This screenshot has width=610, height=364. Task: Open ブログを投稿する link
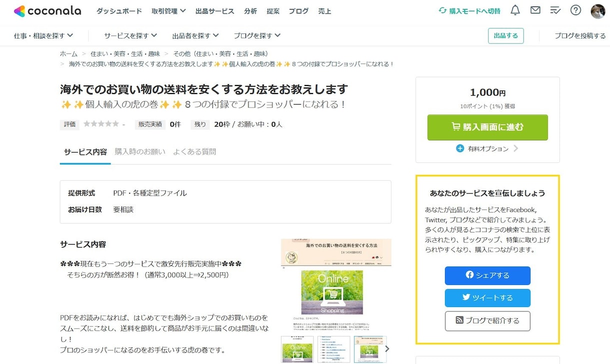[x=580, y=35]
